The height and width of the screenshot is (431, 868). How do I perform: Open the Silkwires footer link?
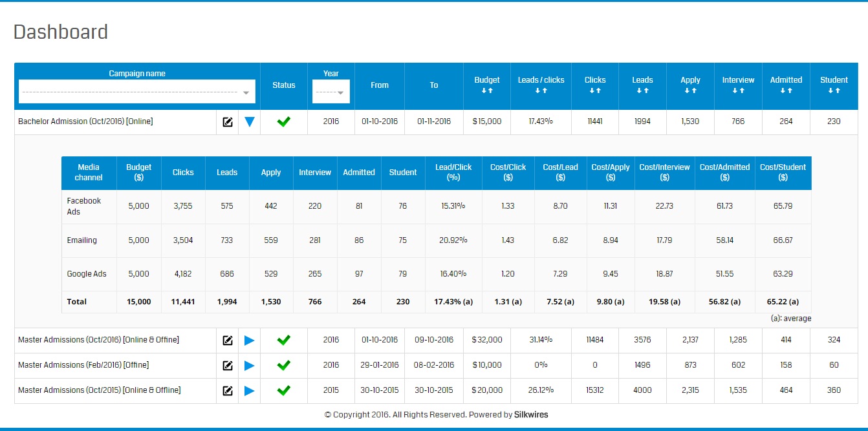(530, 415)
